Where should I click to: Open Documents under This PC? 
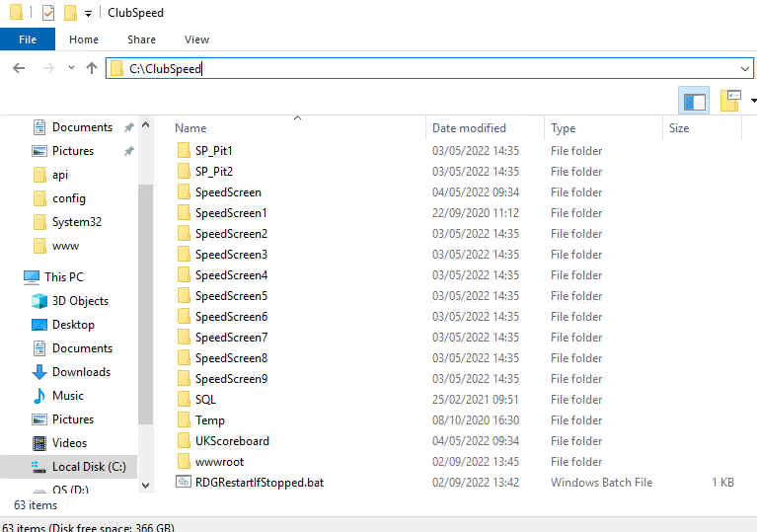click(82, 348)
